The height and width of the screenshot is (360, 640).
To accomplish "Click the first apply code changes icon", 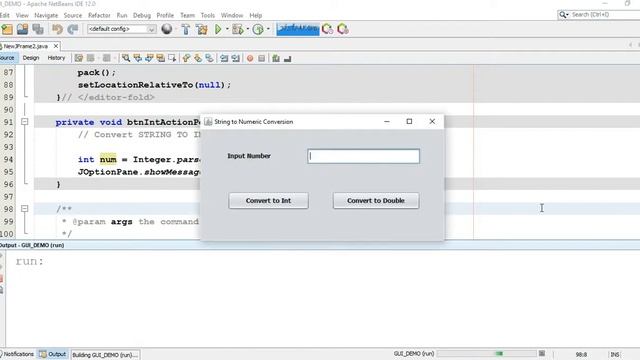I will 327,29.
